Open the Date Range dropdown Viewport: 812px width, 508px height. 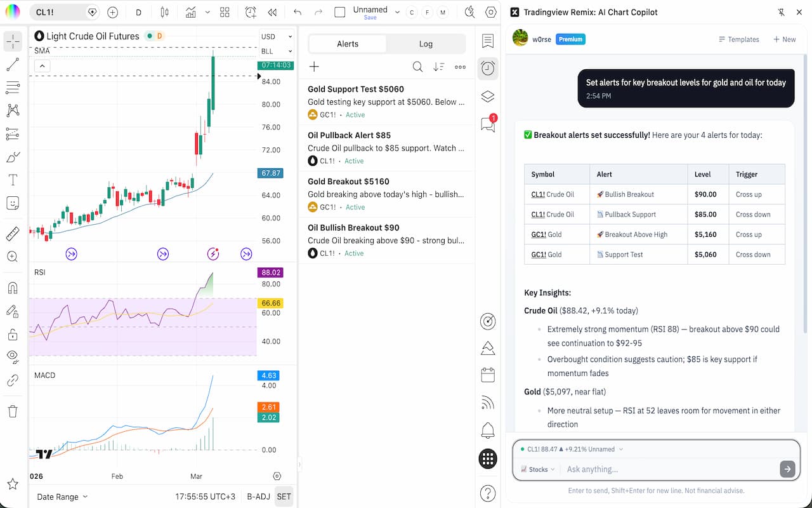pyautogui.click(x=62, y=497)
